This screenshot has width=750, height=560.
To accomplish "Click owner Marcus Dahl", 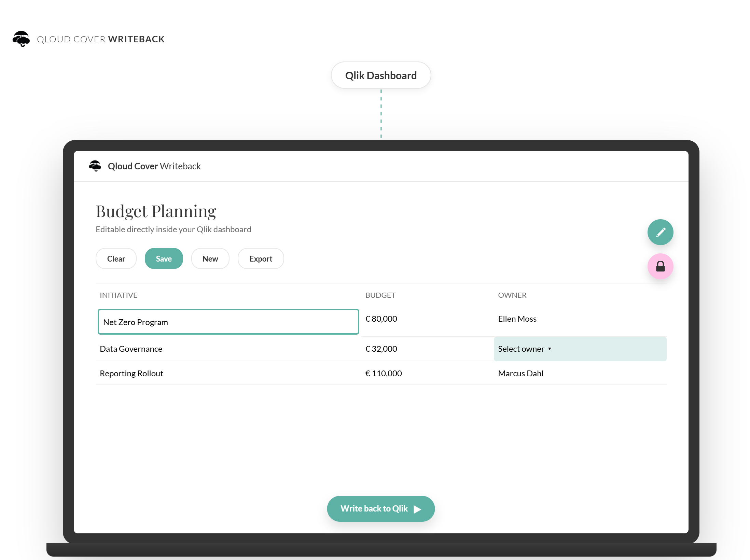I will pyautogui.click(x=520, y=374).
